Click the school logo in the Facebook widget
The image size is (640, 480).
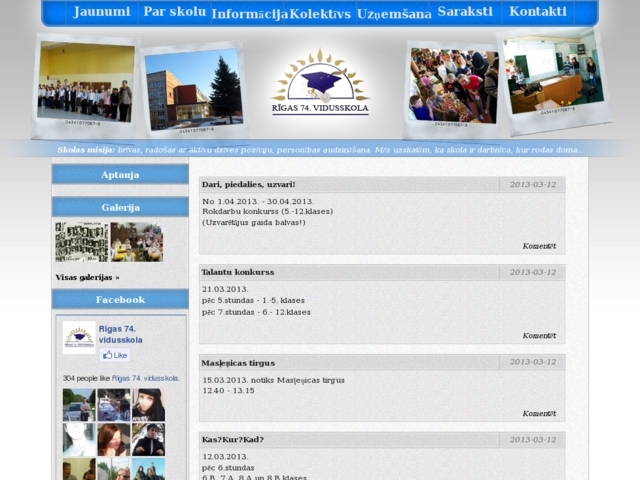(x=79, y=338)
